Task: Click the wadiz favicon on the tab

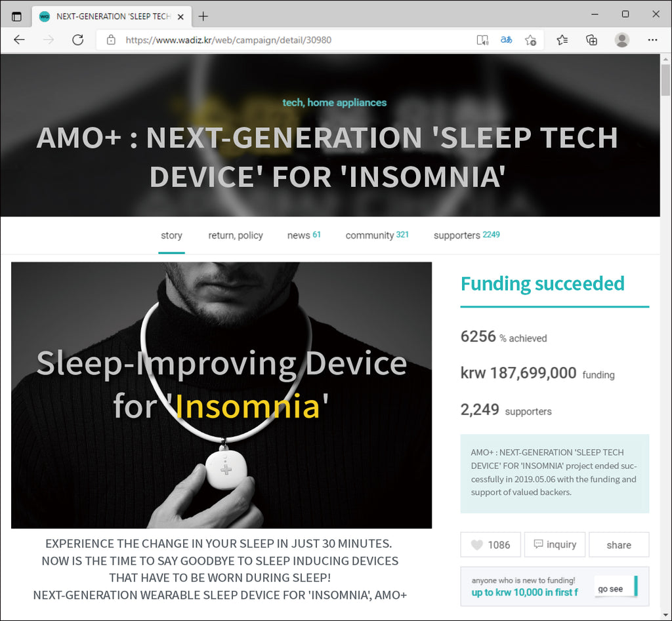Action: point(43,16)
